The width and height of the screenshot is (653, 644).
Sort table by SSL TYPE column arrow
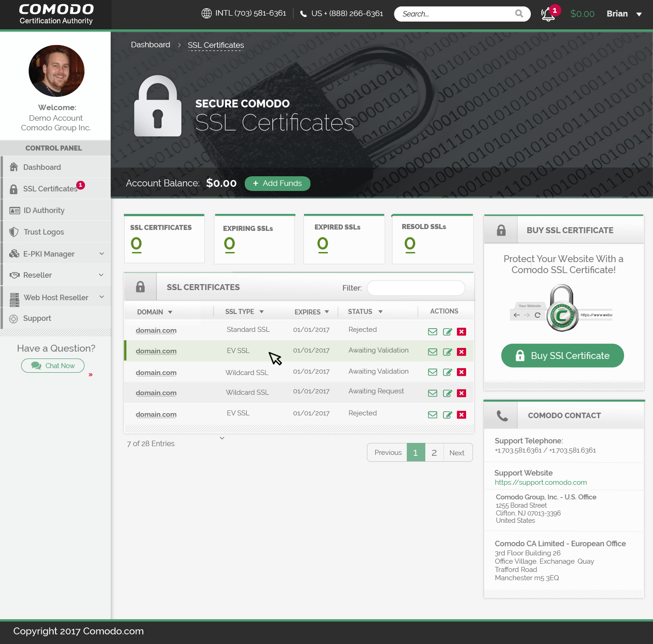[x=261, y=312]
